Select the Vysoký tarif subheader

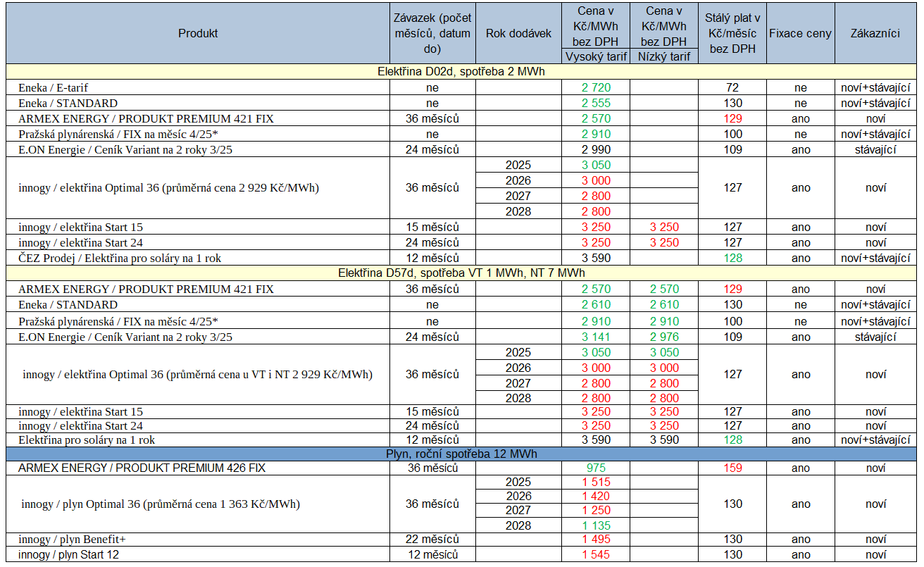(596, 57)
